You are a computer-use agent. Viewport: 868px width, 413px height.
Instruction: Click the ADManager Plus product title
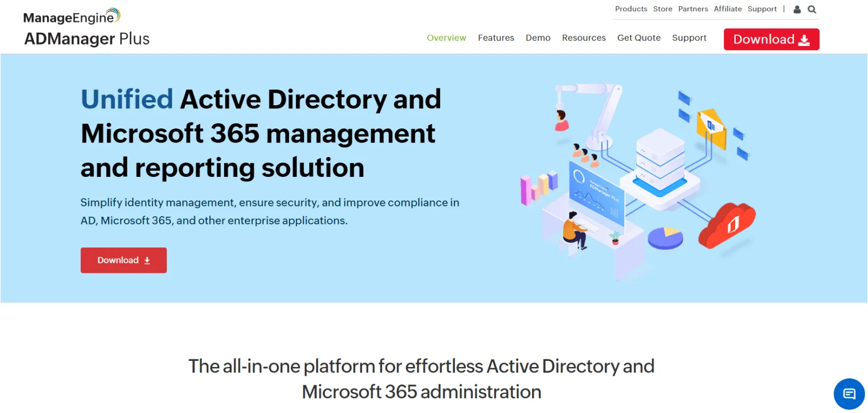point(87,39)
